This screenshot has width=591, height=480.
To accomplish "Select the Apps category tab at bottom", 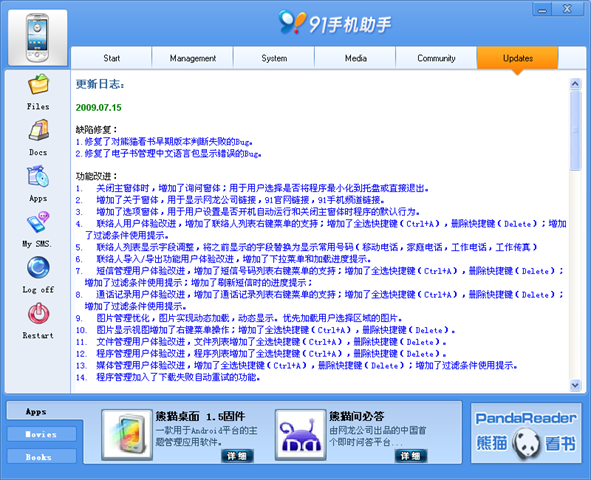I will coord(36,411).
